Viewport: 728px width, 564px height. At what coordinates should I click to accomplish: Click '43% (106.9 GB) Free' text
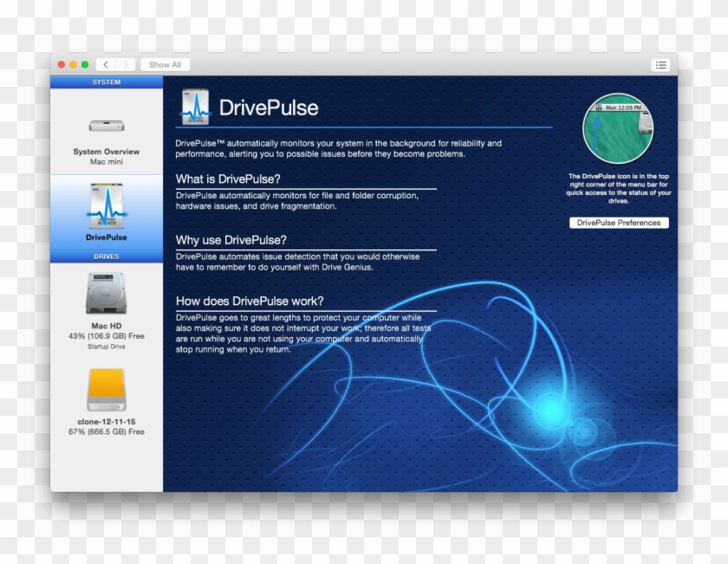(x=107, y=336)
